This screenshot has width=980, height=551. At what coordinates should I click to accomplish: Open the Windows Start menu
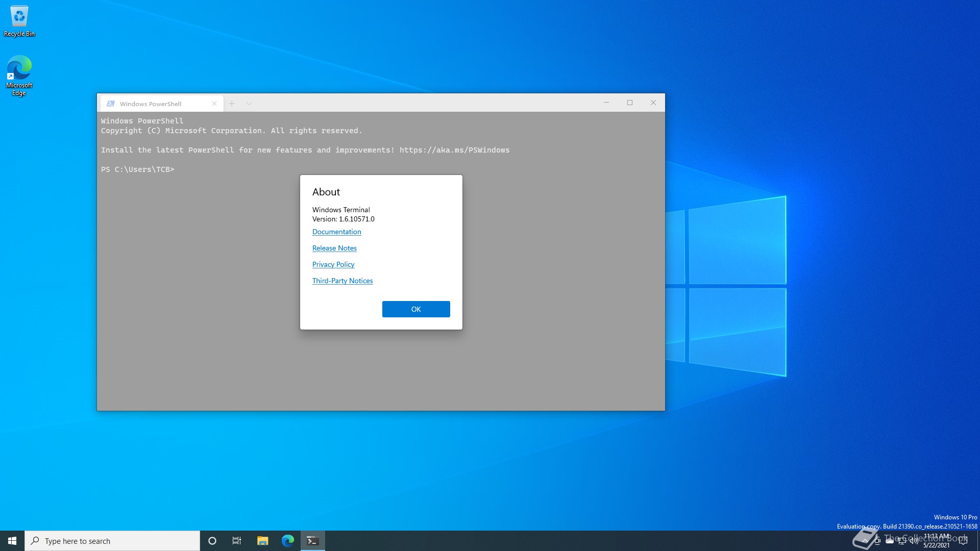[x=12, y=541]
